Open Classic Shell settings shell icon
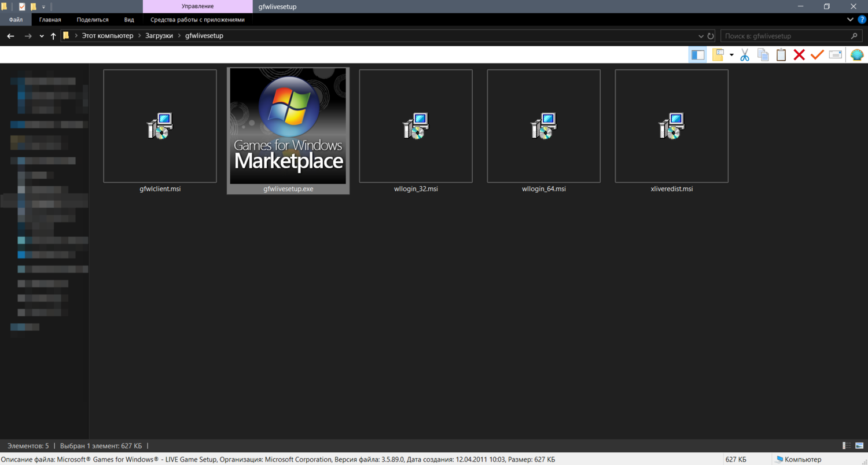This screenshot has width=868, height=465. click(857, 55)
